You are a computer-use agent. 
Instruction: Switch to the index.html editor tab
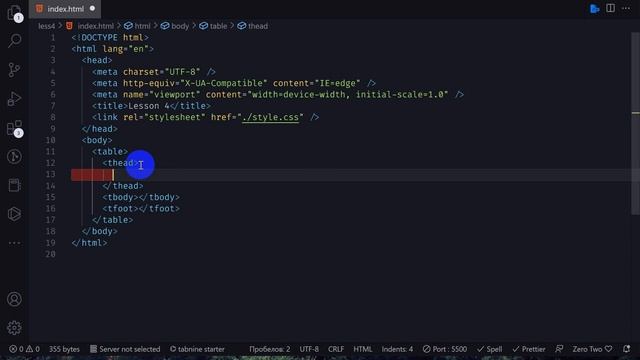(x=65, y=9)
